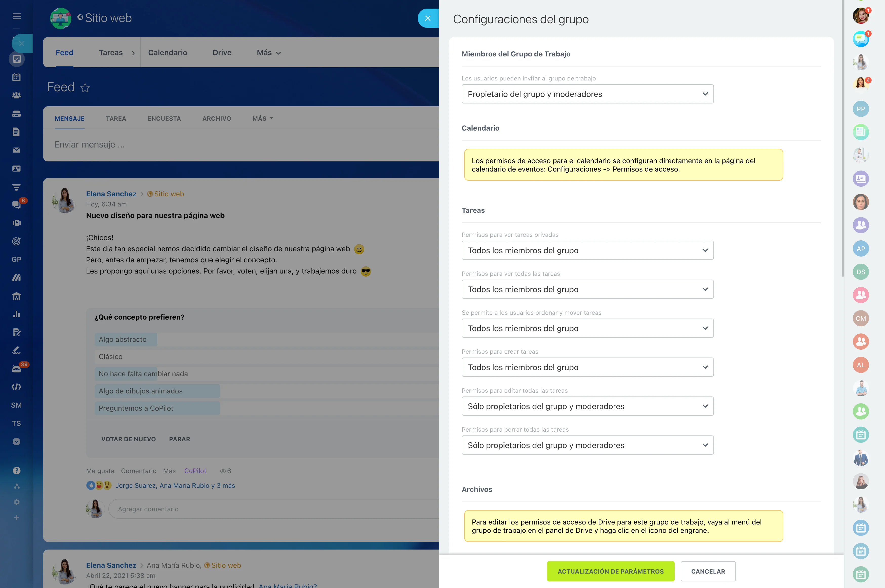Star the Feed page as favorite
This screenshot has width=885, height=588.
[85, 88]
